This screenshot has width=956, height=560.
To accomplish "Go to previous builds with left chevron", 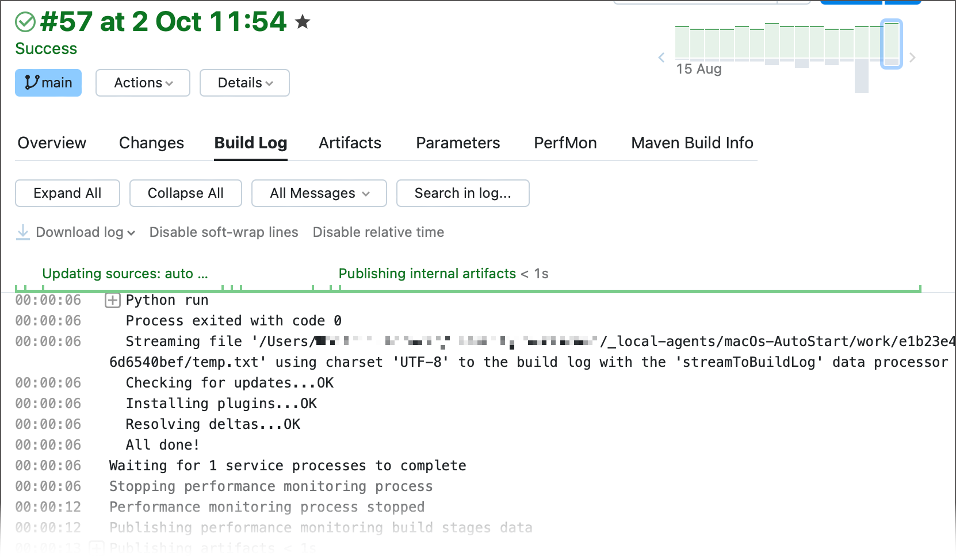I will coord(661,57).
